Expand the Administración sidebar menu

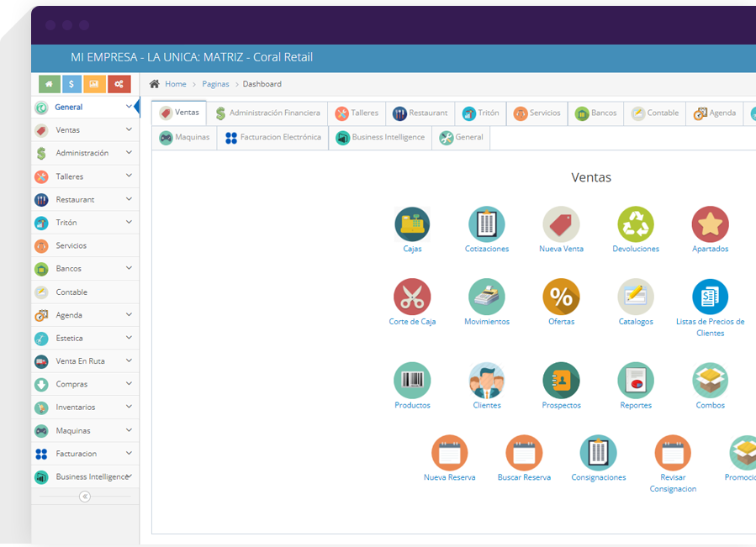coord(85,153)
